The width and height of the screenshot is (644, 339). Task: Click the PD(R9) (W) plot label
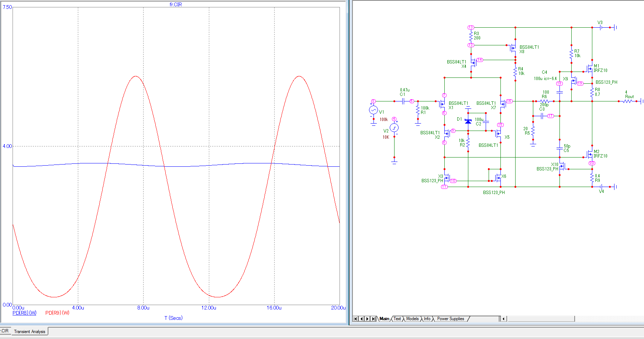point(57,313)
